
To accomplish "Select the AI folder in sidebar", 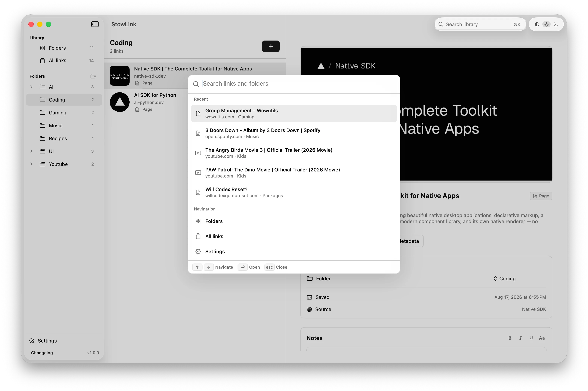I will coord(64,87).
